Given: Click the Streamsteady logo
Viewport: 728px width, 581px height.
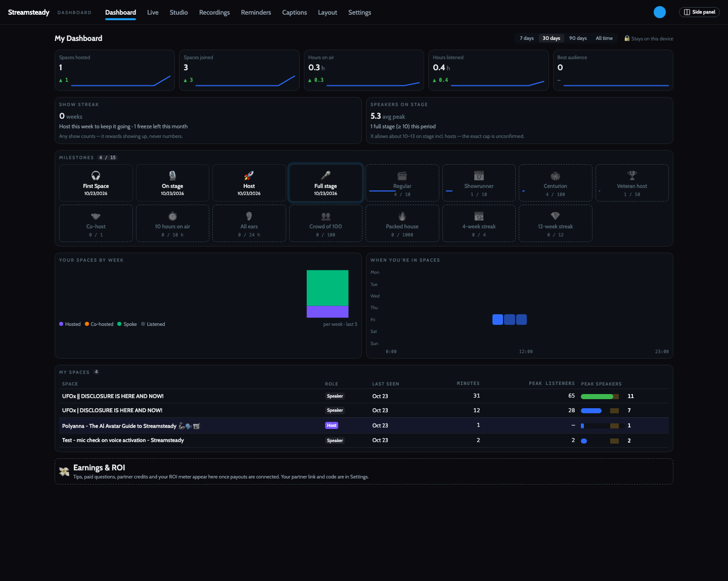Looking at the screenshot, I should pyautogui.click(x=29, y=12).
